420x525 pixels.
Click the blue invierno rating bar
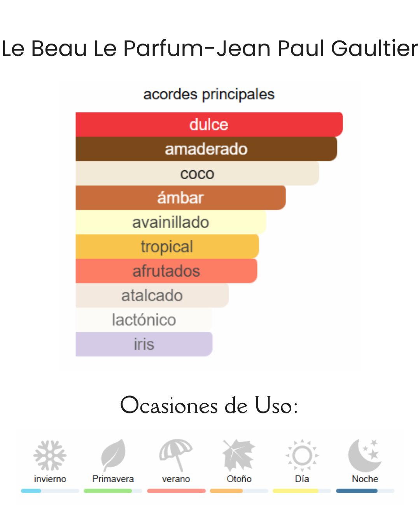point(50,491)
